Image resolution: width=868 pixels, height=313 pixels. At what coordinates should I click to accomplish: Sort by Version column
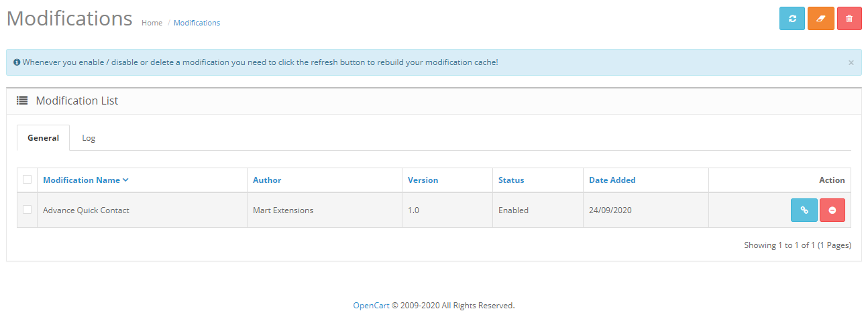[423, 180]
